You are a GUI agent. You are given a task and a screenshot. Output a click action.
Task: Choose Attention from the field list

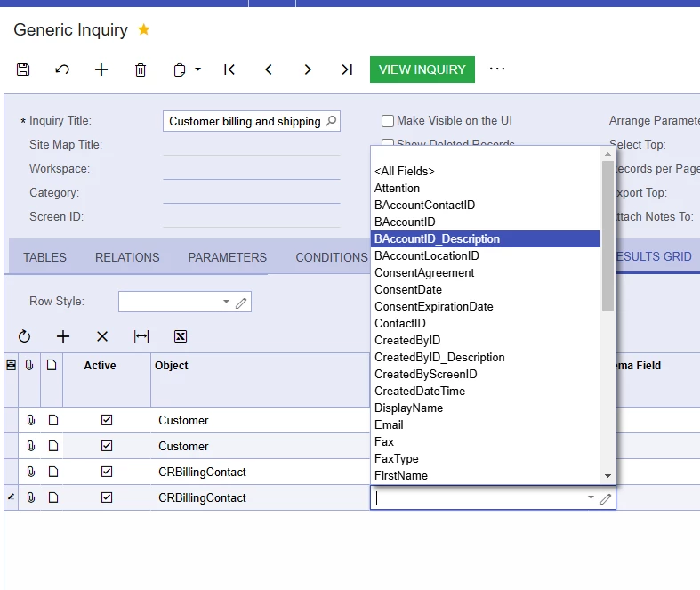(486, 189)
